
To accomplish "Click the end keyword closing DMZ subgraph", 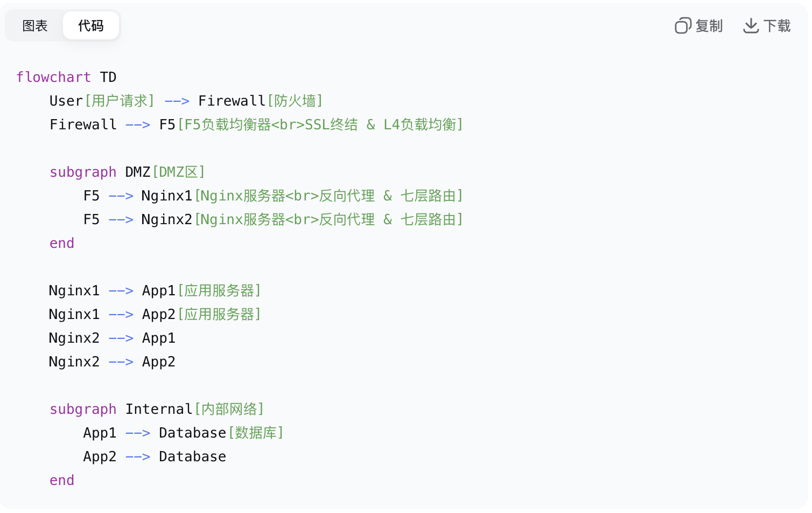I will (62, 243).
